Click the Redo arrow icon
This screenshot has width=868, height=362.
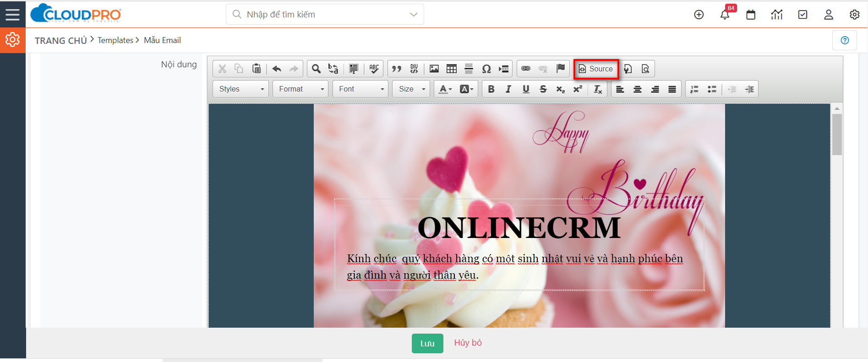click(x=294, y=69)
